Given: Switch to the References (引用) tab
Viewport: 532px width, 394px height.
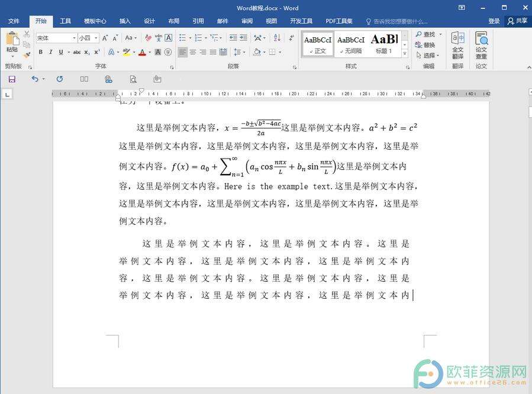Looking at the screenshot, I should pos(198,21).
